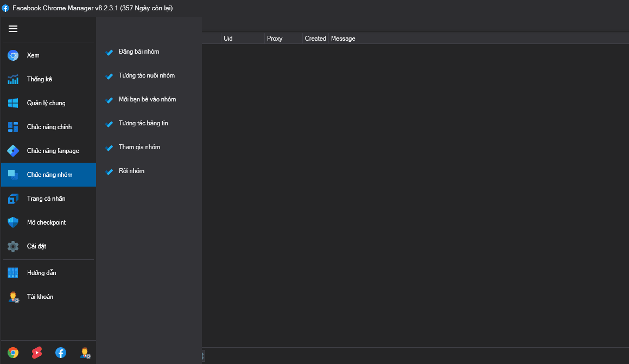Select the Chức năng fanpage diamond icon

[x=13, y=151]
